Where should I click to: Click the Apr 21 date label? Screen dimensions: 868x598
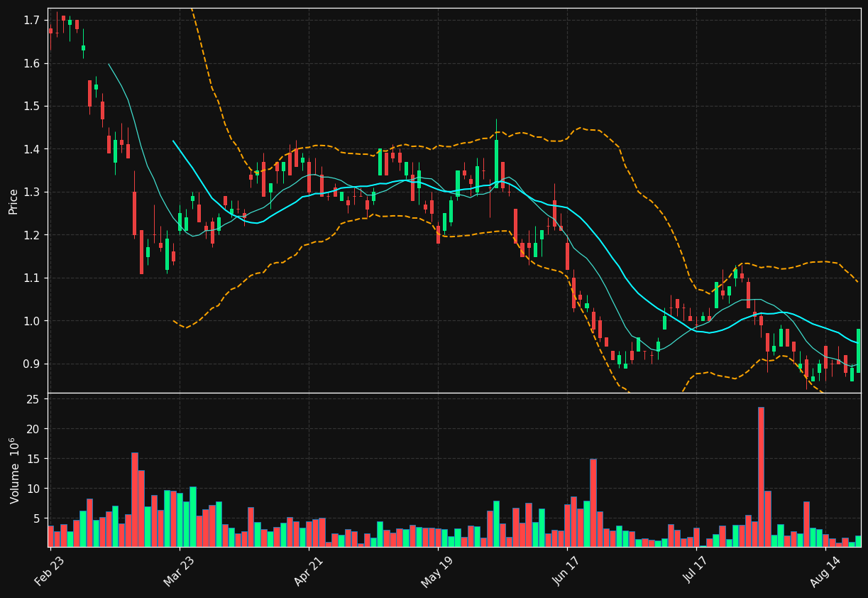[308, 572]
